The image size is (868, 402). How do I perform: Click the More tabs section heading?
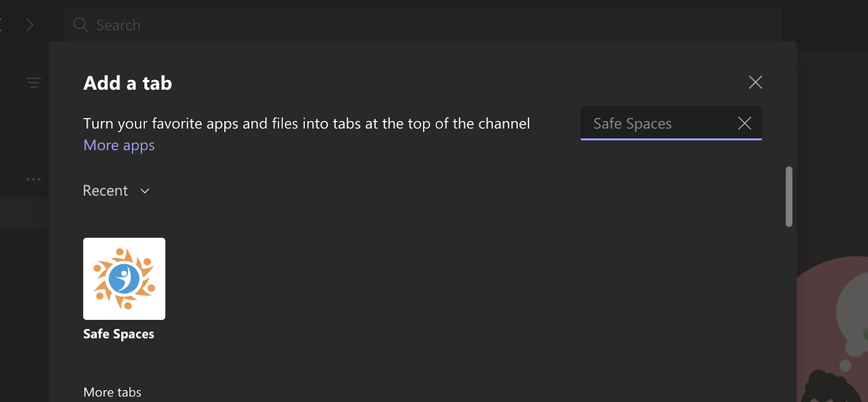point(112,392)
